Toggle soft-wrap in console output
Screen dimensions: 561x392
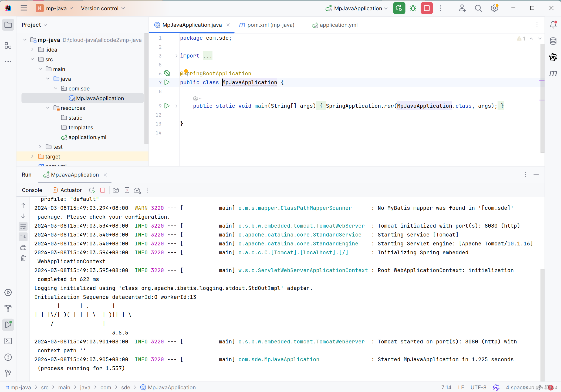click(23, 227)
